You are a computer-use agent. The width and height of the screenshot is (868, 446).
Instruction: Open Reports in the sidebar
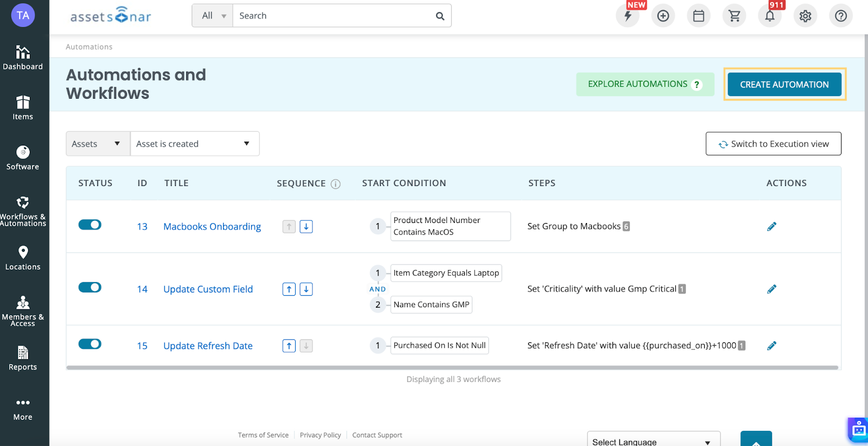[x=23, y=358]
